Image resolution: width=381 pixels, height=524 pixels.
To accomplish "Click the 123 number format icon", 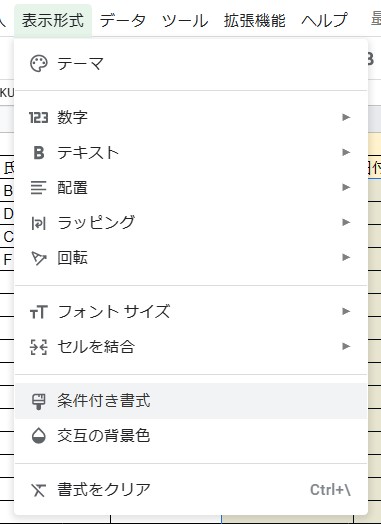I will (38, 117).
